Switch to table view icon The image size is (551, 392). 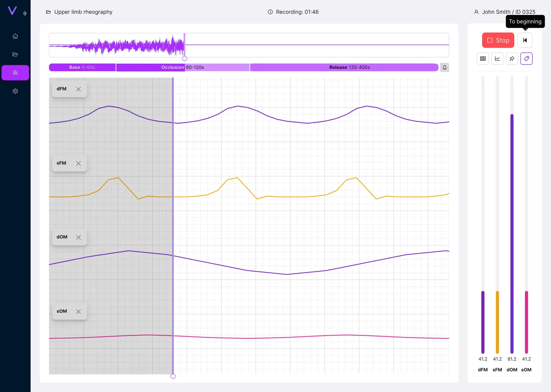point(483,58)
